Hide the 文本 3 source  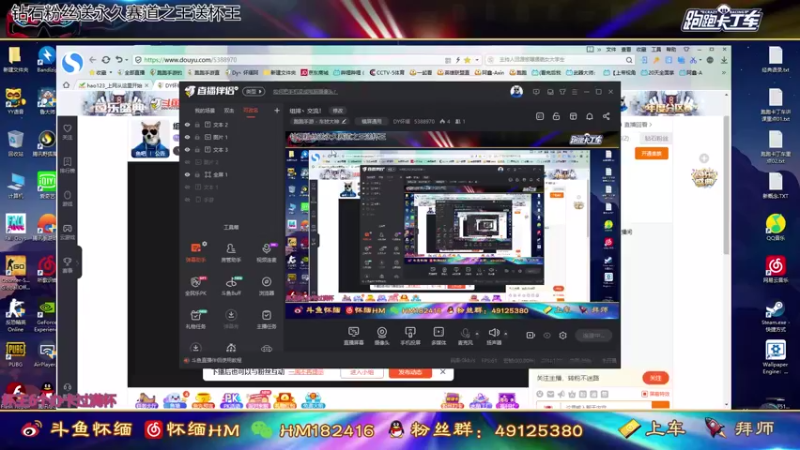(x=187, y=149)
